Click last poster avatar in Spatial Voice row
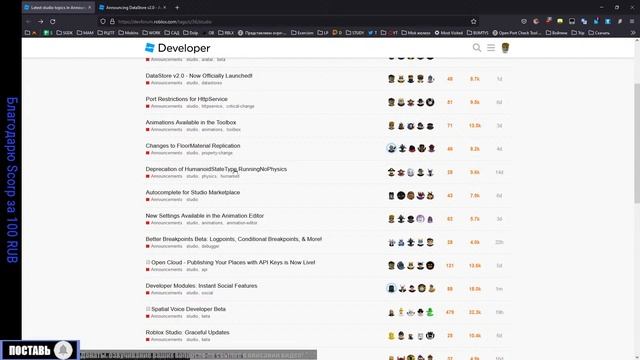The height and width of the screenshot is (360, 640). click(430, 312)
